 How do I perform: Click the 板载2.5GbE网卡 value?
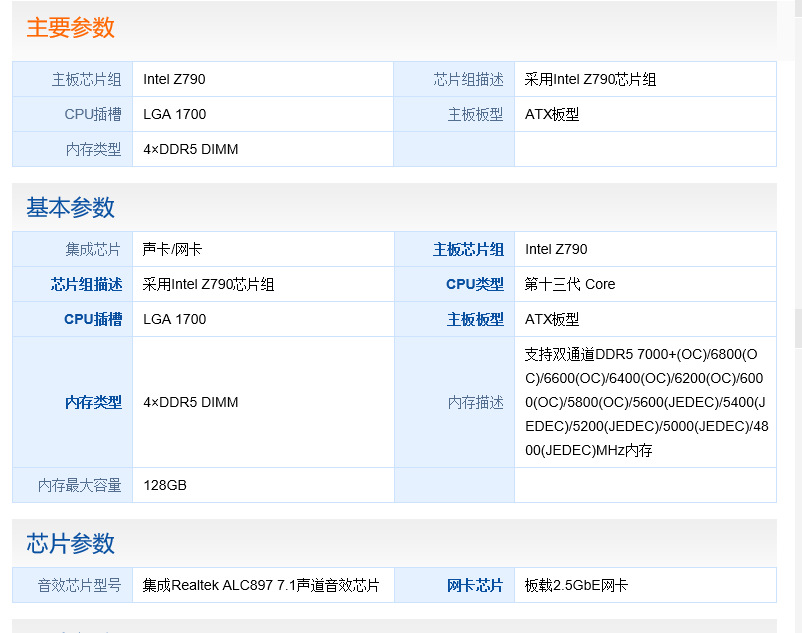click(576, 585)
